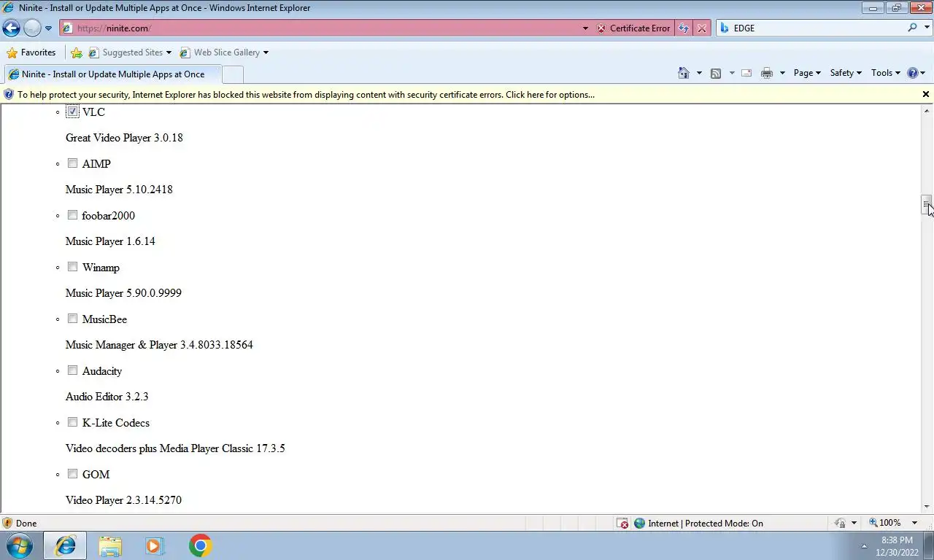Viewport: 934px width, 560px height.
Task: Click the Favorites label
Action: tap(38, 52)
